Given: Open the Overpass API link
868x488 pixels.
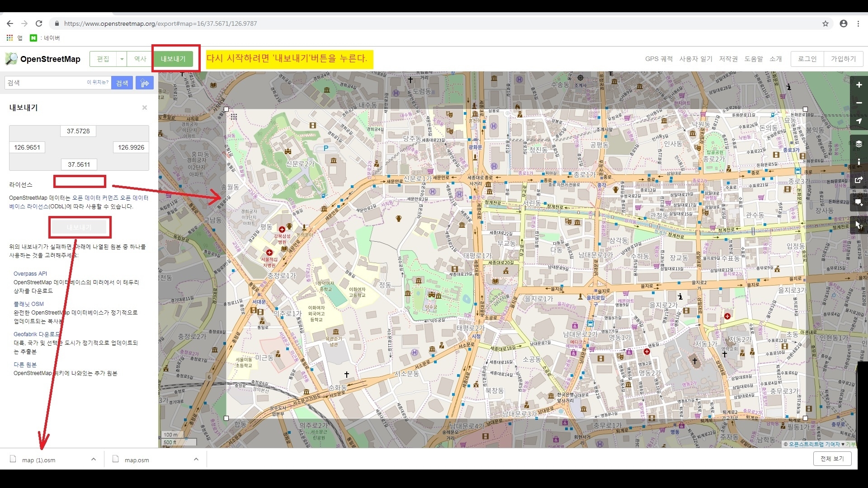Looking at the screenshot, I should click(x=30, y=274).
